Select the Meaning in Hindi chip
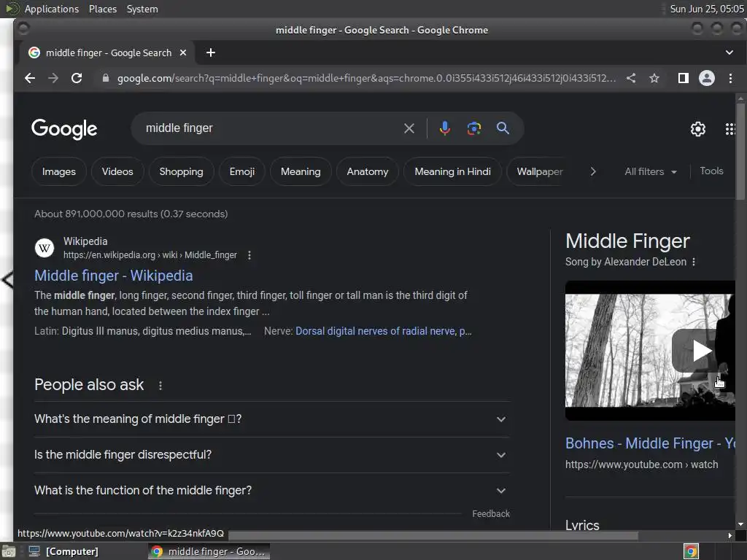The width and height of the screenshot is (747, 560). (452, 171)
